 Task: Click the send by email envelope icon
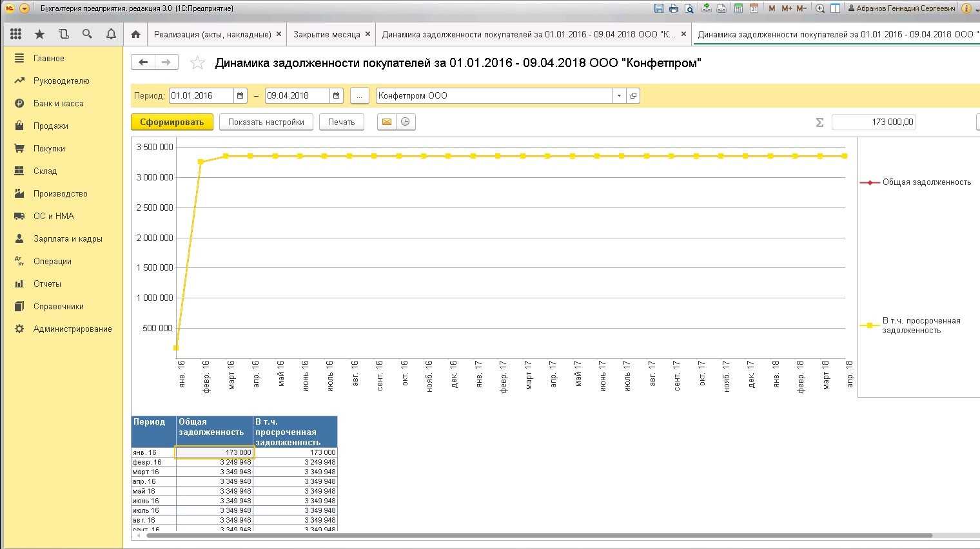[387, 122]
